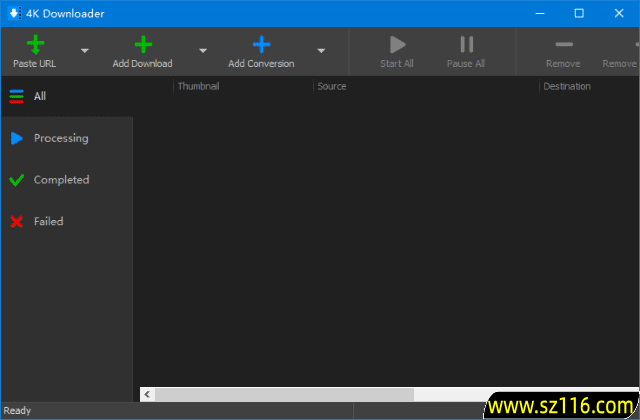This screenshot has width=640, height=420.
Task: Expand the Add Download dropdown arrow
Action: [202, 50]
